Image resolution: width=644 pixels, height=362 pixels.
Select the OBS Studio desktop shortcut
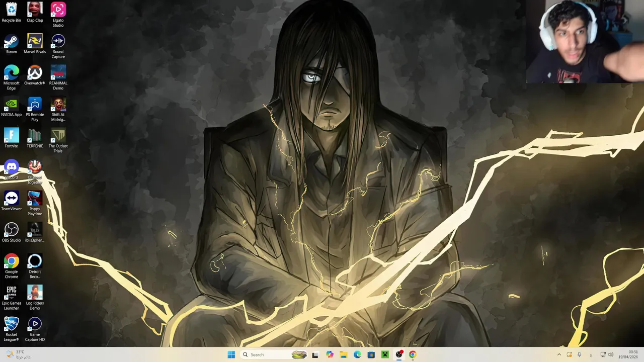[11, 233]
